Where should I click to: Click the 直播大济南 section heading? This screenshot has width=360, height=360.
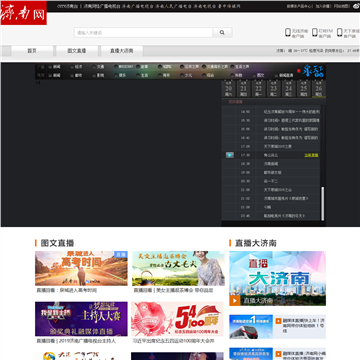tap(256, 243)
